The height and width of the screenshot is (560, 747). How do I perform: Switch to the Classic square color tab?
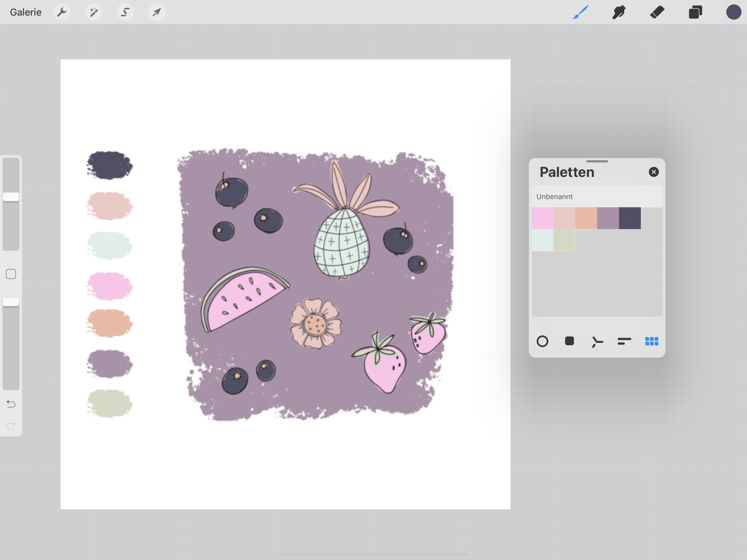coord(569,341)
